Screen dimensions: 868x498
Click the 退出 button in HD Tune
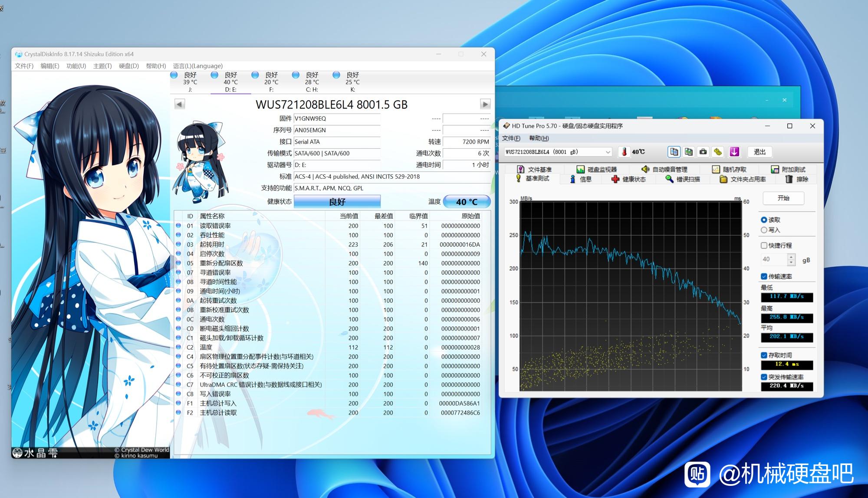click(759, 152)
